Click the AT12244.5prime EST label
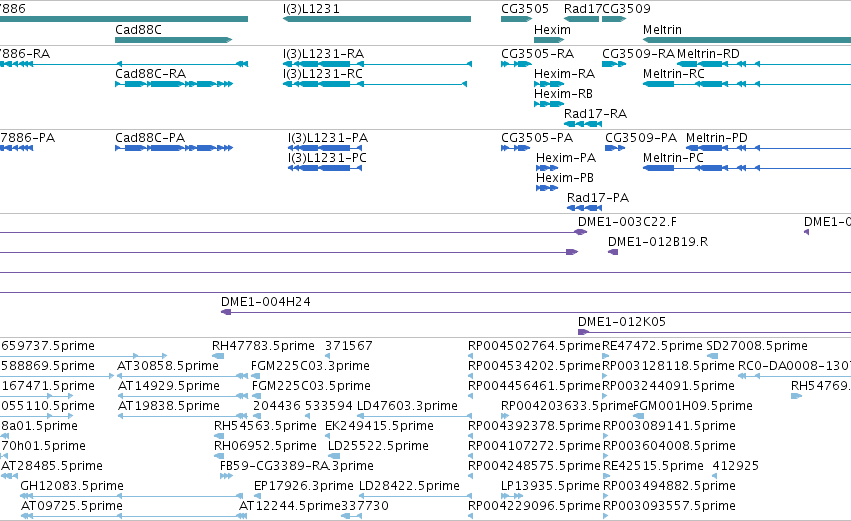Image resolution: width=851 pixels, height=521 pixels. [290, 506]
